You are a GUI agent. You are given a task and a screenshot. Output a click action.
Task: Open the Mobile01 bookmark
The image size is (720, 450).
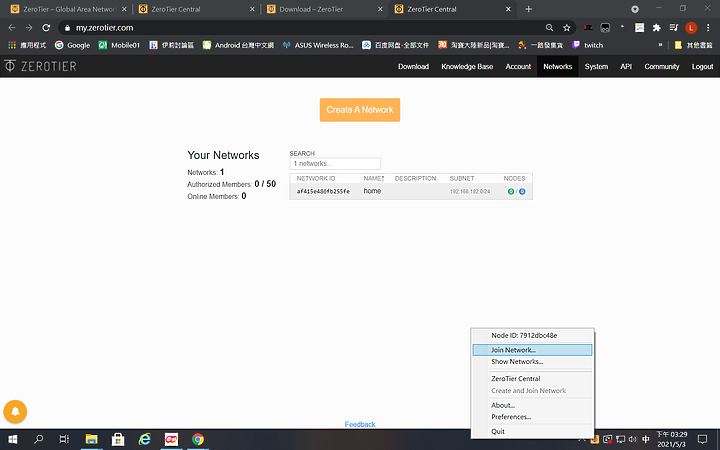(x=119, y=45)
